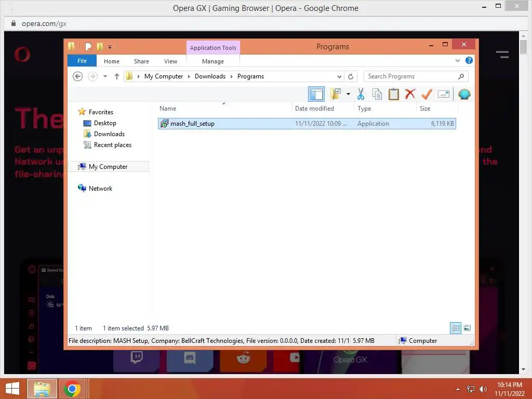
Task: Click Downloads in the address breadcrumb
Action: [210, 76]
